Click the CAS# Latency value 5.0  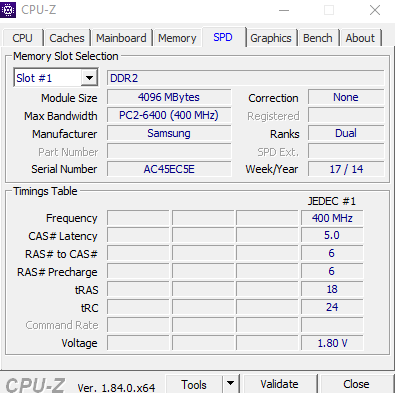332,236
